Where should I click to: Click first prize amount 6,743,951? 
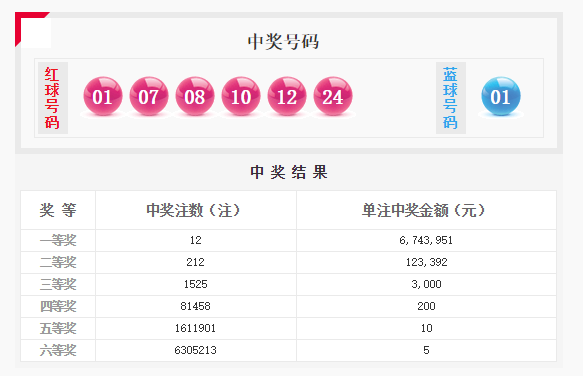tap(426, 240)
